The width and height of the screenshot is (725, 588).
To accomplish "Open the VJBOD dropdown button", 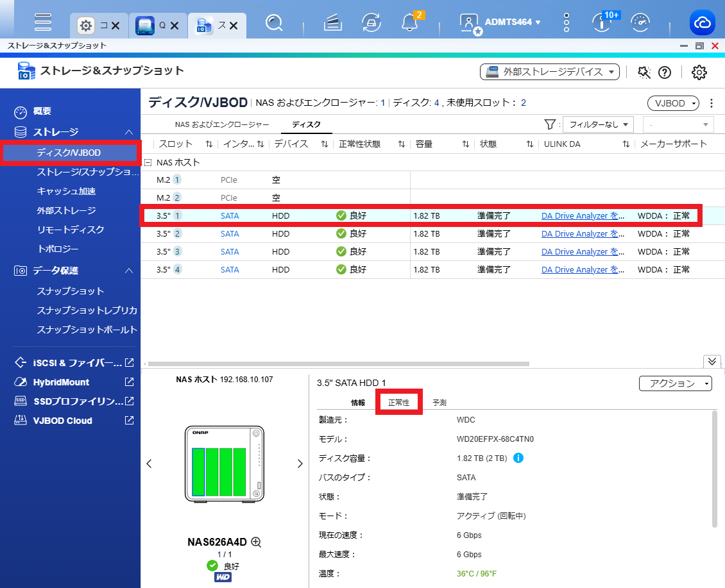I will coord(673,103).
